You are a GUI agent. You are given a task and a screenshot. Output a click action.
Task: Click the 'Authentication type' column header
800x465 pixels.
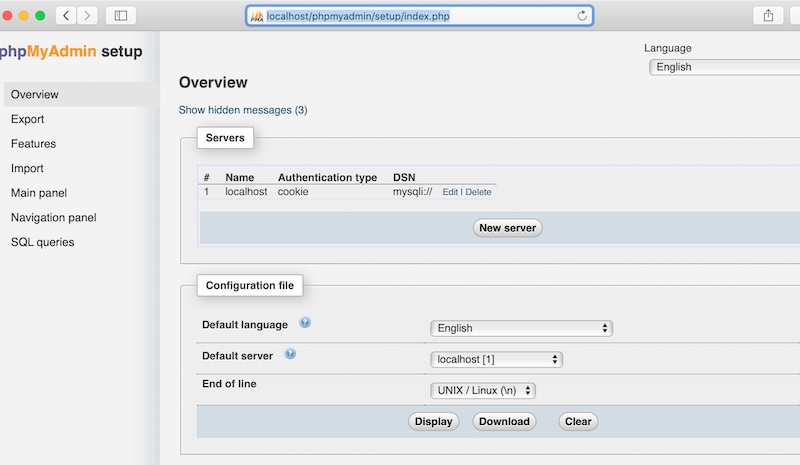(328, 177)
